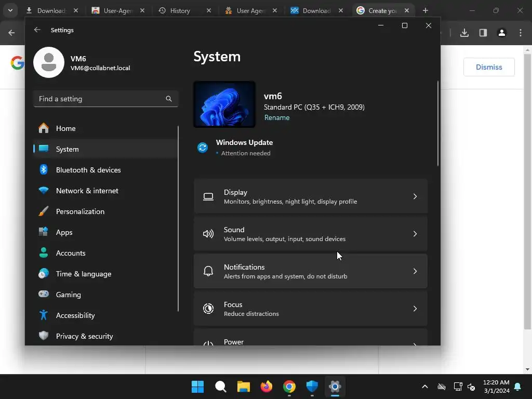The image size is (532, 399).
Task: Open Notifications settings row
Action: coord(311,271)
